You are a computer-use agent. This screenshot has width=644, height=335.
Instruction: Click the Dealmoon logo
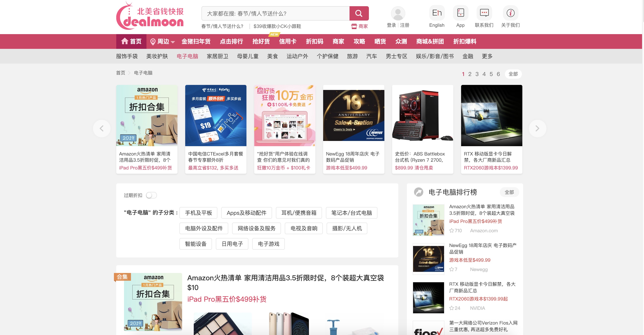pos(150,16)
